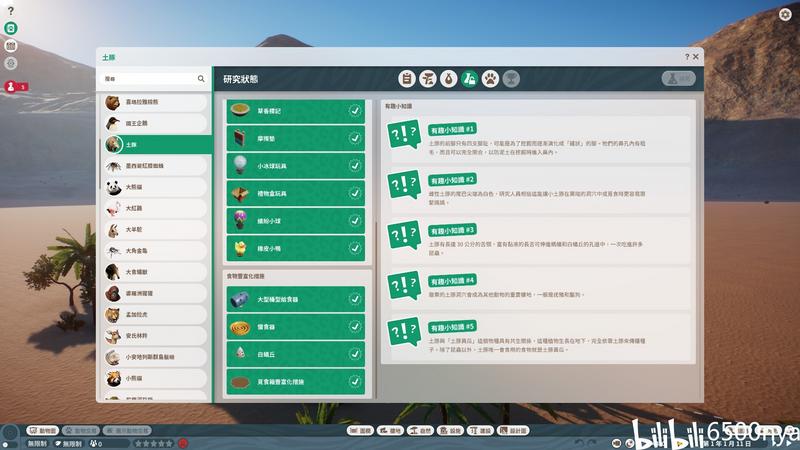The image size is (800, 450).
Task: Click the 動物園 button in bottom bar
Action: (42, 431)
